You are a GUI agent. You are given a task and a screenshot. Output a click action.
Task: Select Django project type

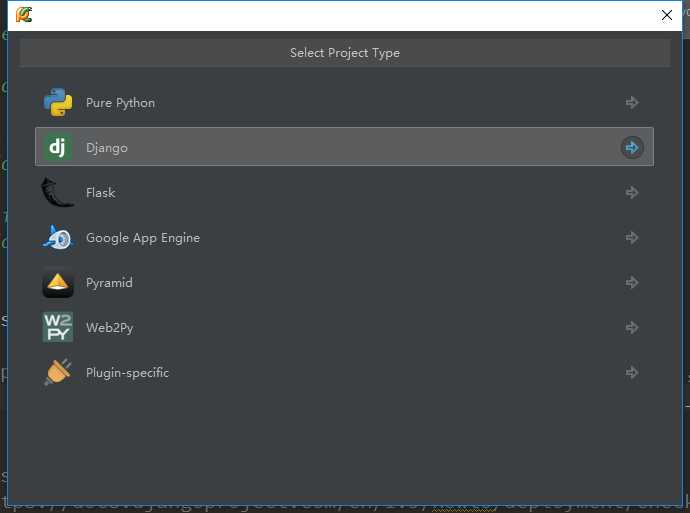pyautogui.click(x=344, y=147)
